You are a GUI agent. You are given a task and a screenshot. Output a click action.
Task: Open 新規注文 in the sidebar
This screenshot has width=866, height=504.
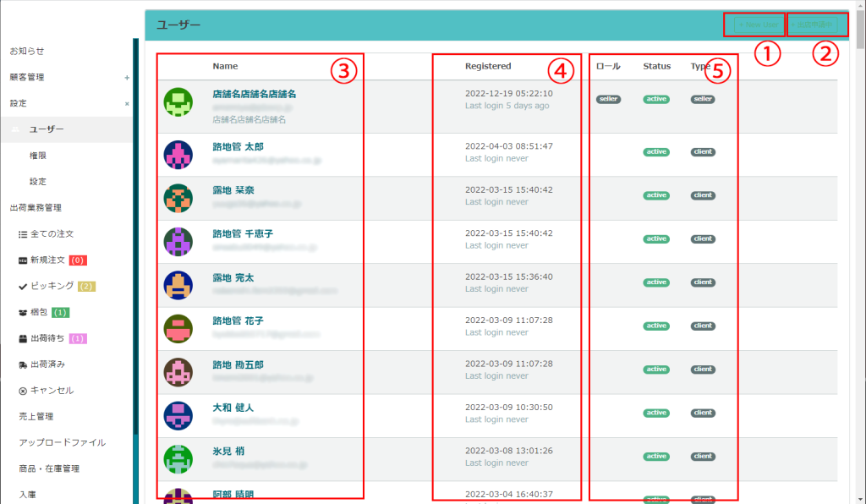[48, 260]
